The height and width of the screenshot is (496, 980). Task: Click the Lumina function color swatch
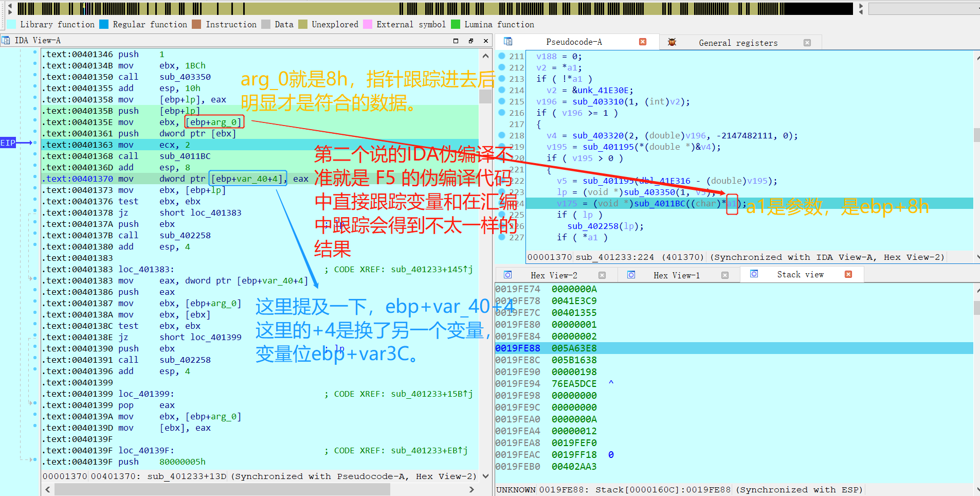point(456,24)
